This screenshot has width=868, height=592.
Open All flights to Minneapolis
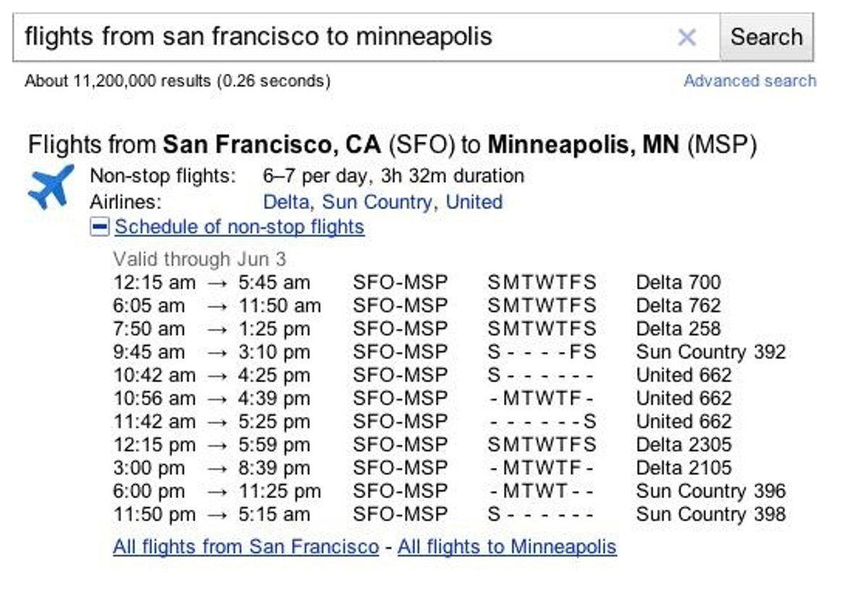507,546
